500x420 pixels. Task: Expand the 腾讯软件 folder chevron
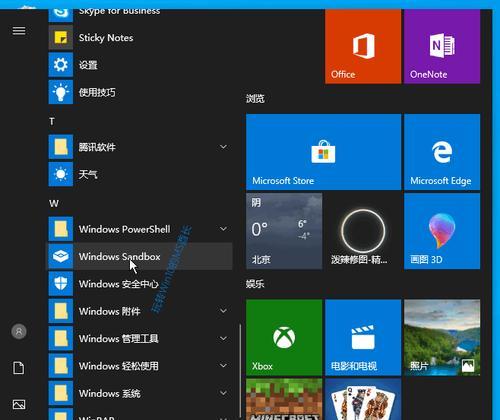[x=223, y=147]
